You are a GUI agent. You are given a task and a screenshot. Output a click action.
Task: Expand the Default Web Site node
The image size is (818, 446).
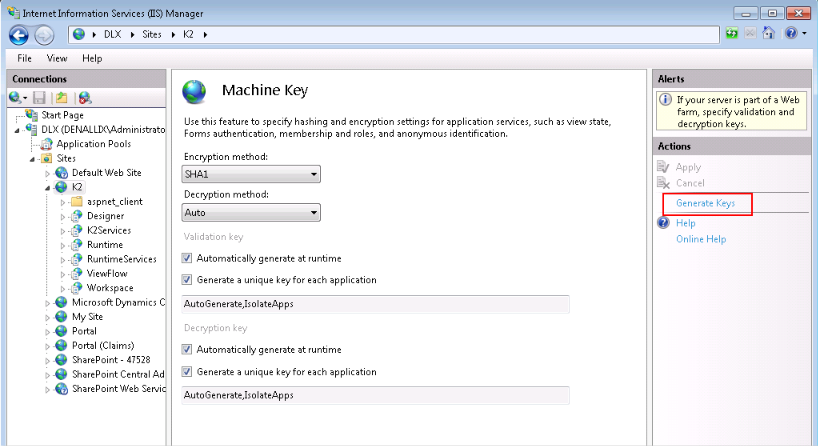[48, 173]
